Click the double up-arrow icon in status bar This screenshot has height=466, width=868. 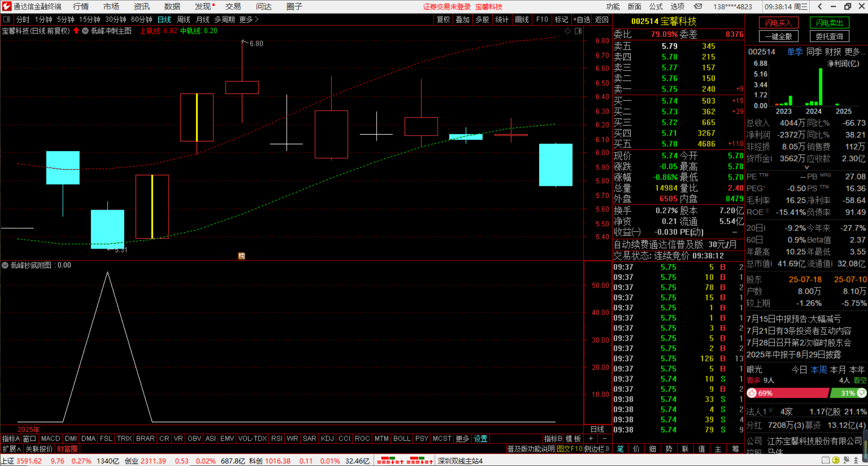click(855, 461)
